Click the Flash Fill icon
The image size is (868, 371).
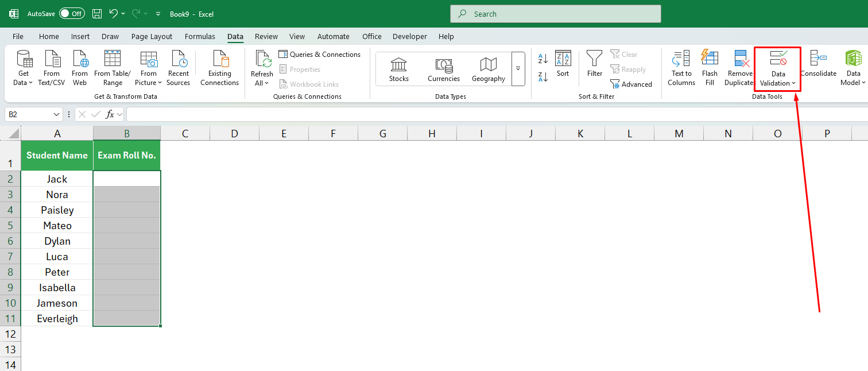click(x=710, y=59)
